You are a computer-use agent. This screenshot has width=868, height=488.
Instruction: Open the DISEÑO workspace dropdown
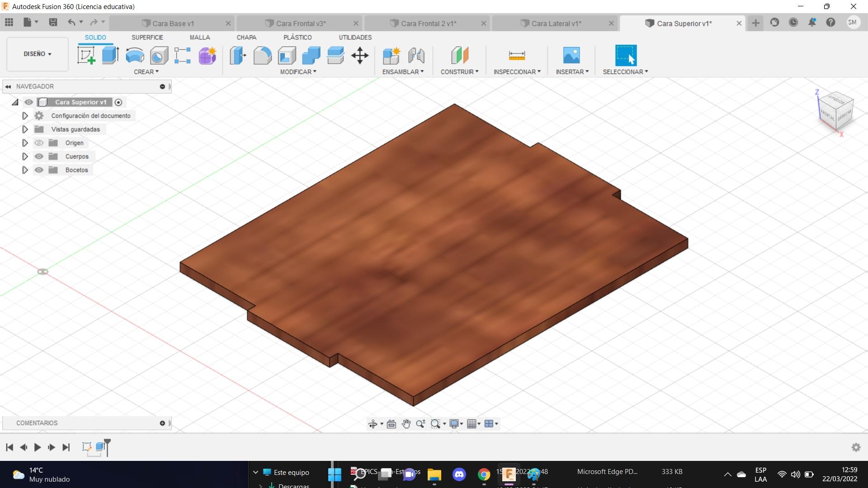tap(38, 54)
